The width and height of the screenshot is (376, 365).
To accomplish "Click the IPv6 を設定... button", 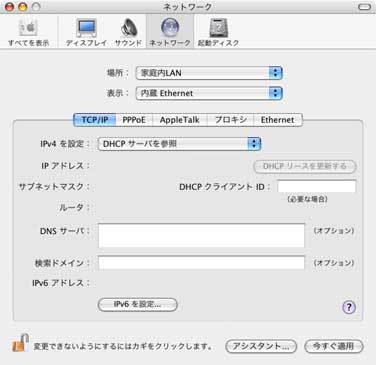I will click(x=137, y=304).
